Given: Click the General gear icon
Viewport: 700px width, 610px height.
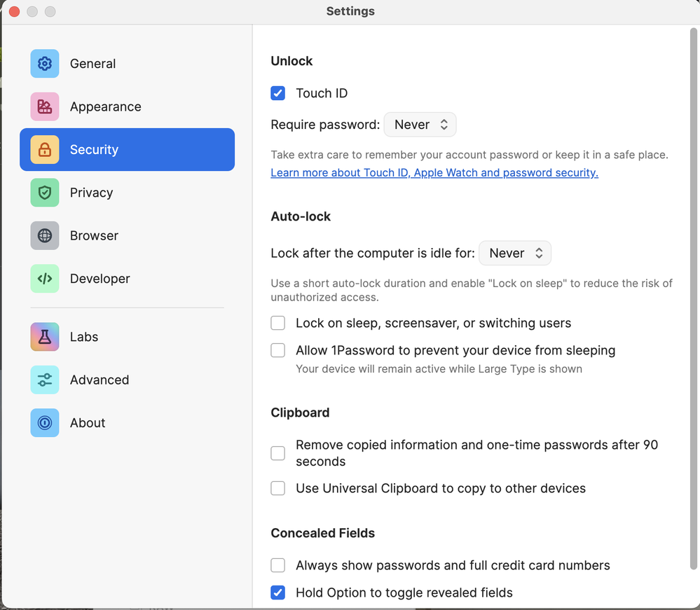Looking at the screenshot, I should pos(45,64).
